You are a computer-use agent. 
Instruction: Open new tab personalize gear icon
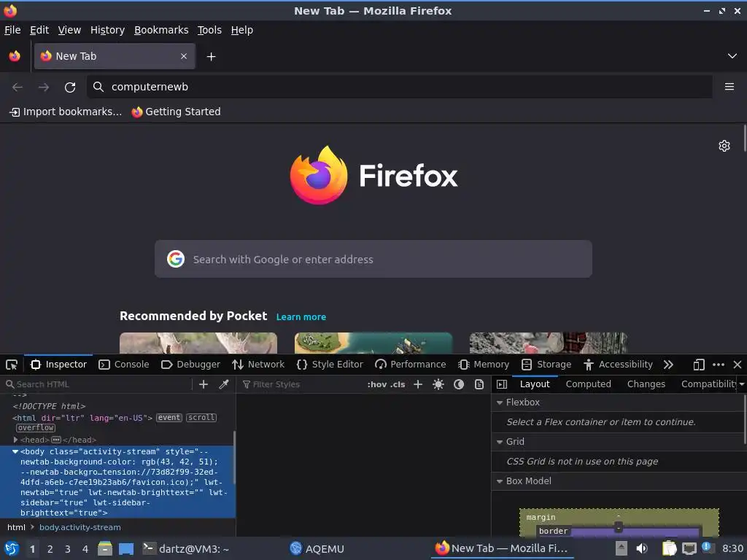coord(724,146)
